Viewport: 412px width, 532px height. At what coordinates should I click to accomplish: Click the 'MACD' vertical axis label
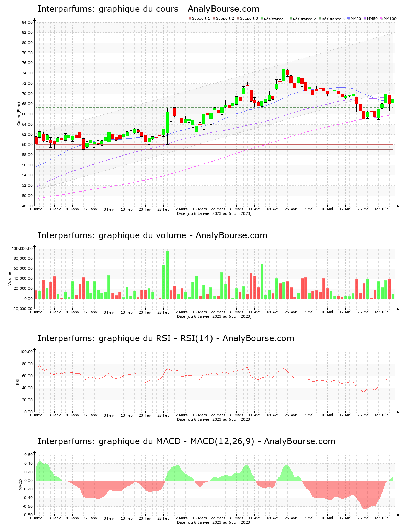(x=20, y=485)
